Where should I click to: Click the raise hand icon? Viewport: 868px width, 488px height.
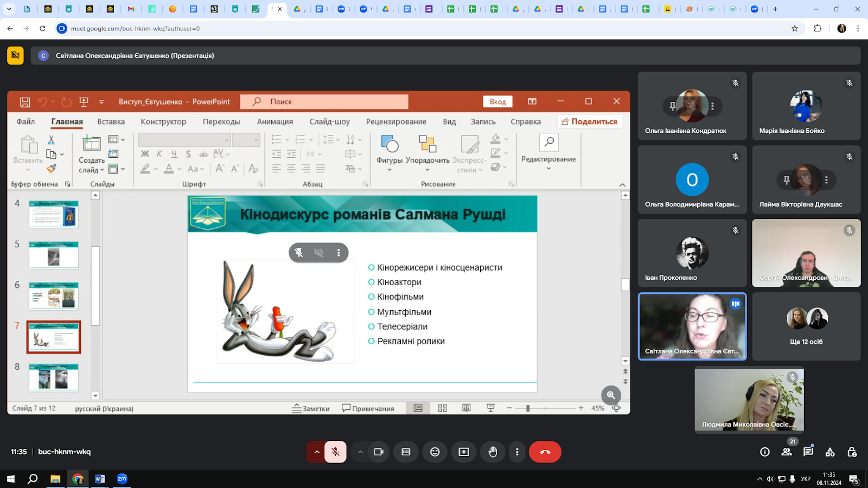pos(493,452)
